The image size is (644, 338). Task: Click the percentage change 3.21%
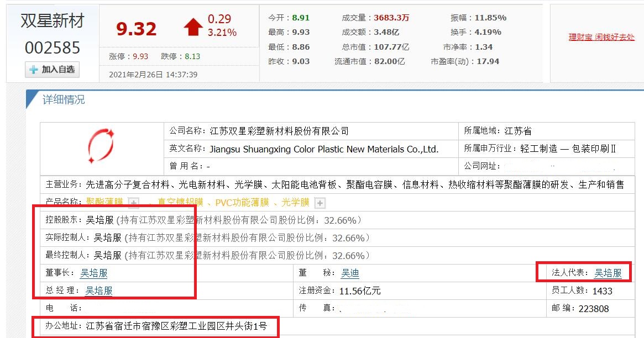(x=222, y=33)
